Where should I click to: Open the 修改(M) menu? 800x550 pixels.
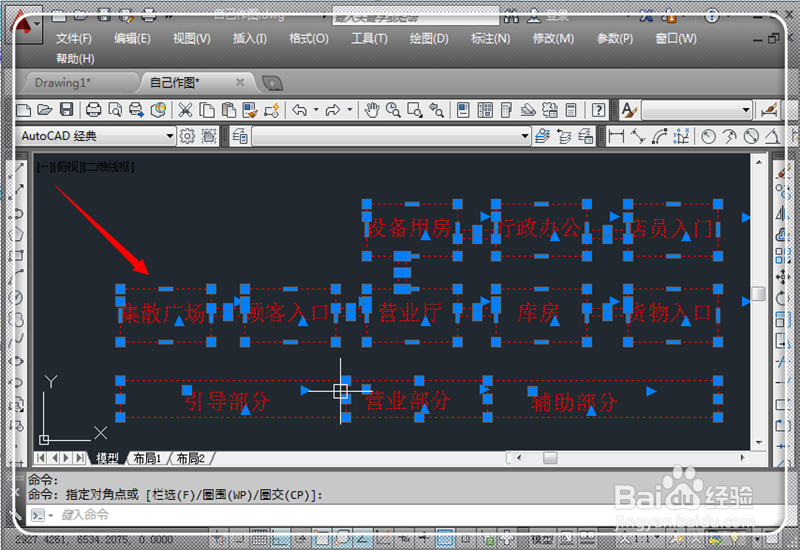pos(553,39)
